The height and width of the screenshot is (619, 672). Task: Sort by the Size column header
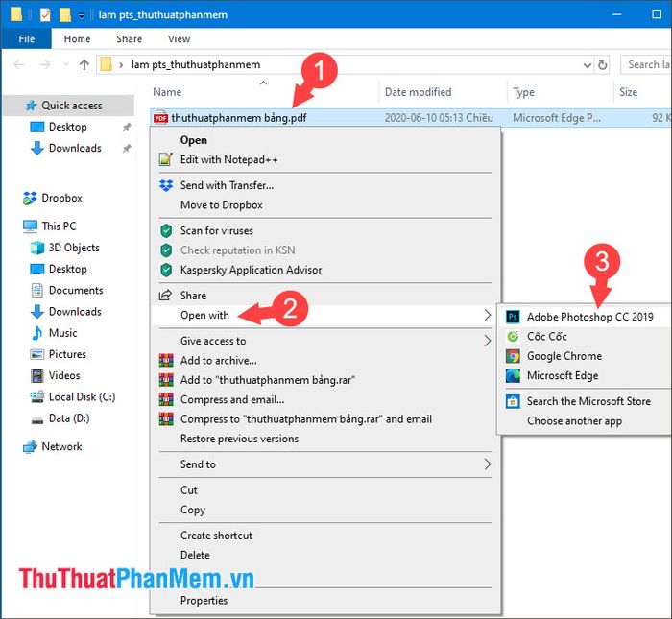[x=628, y=92]
